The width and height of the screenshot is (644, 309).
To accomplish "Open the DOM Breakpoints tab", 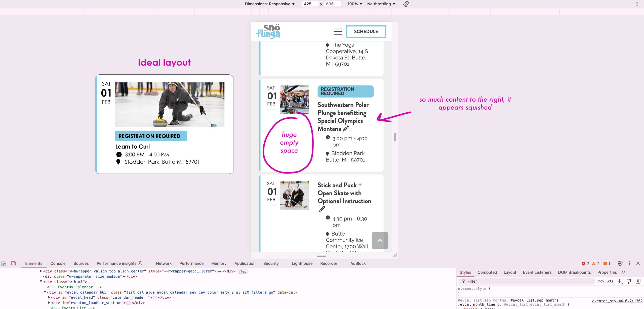I will (574, 272).
